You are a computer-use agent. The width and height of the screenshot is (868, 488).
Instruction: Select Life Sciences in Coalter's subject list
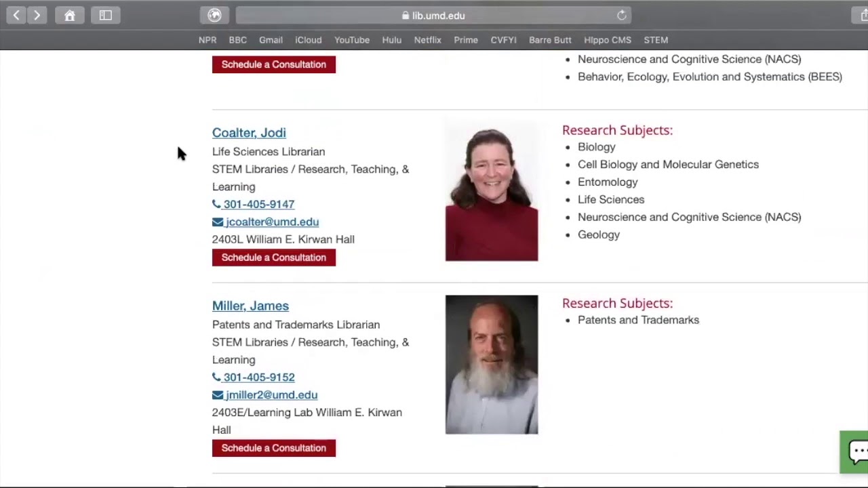pyautogui.click(x=611, y=200)
